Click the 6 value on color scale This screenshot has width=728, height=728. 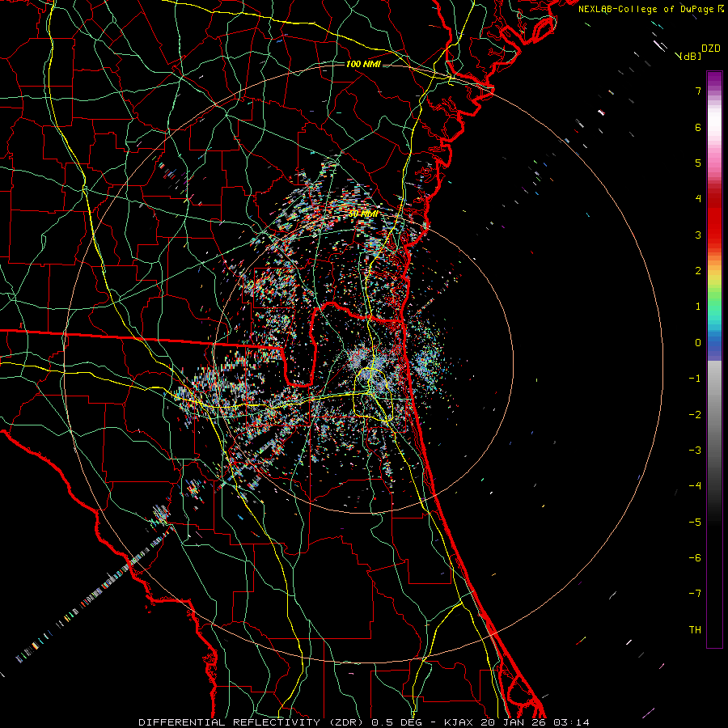pos(698,127)
